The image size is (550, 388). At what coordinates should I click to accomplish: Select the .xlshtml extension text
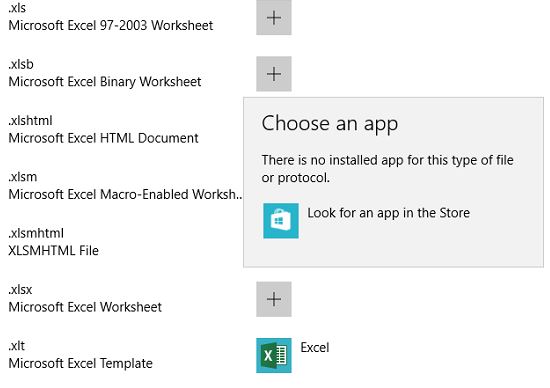30,121
